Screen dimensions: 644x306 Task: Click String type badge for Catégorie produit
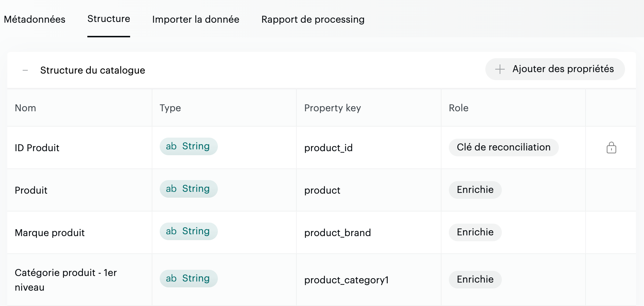188,279
